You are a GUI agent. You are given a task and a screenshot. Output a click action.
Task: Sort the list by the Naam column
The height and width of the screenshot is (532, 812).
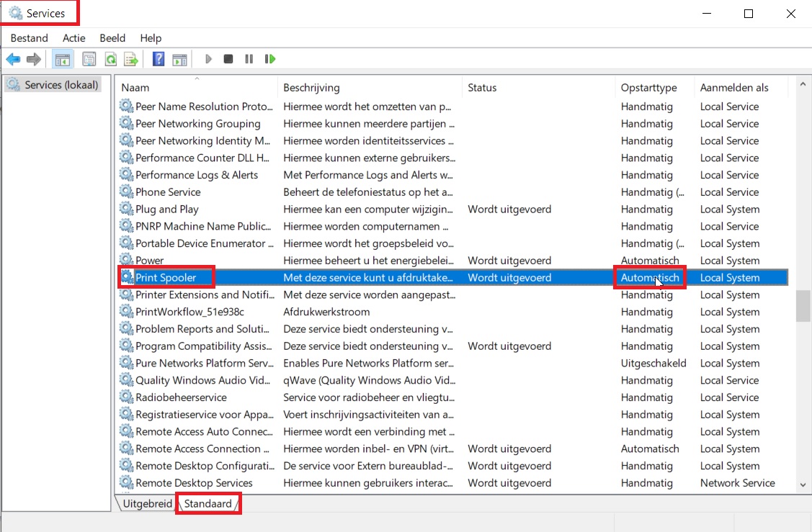(195, 87)
